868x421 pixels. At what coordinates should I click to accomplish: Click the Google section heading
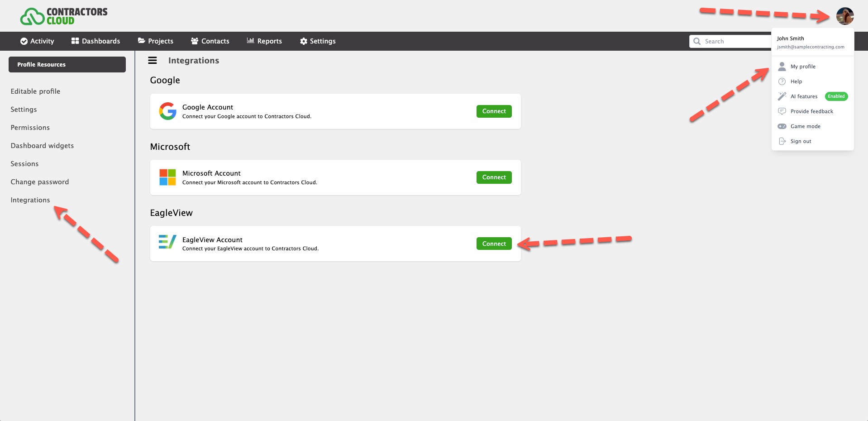point(165,81)
